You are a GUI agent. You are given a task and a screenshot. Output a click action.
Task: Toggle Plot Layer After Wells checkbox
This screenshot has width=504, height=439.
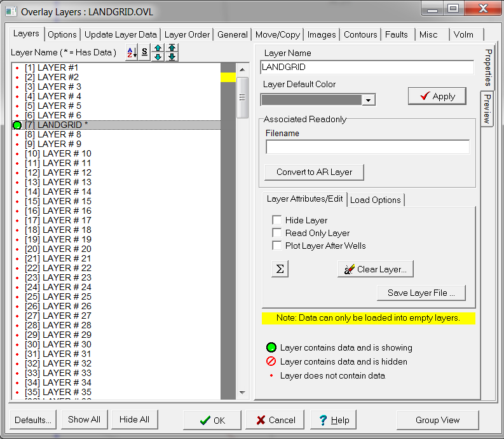coord(276,246)
